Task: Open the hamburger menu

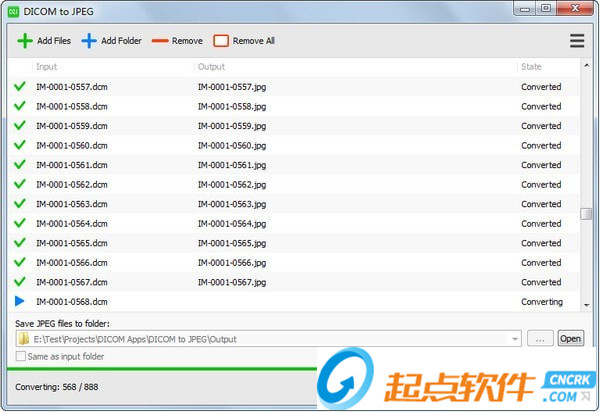Action: click(577, 41)
